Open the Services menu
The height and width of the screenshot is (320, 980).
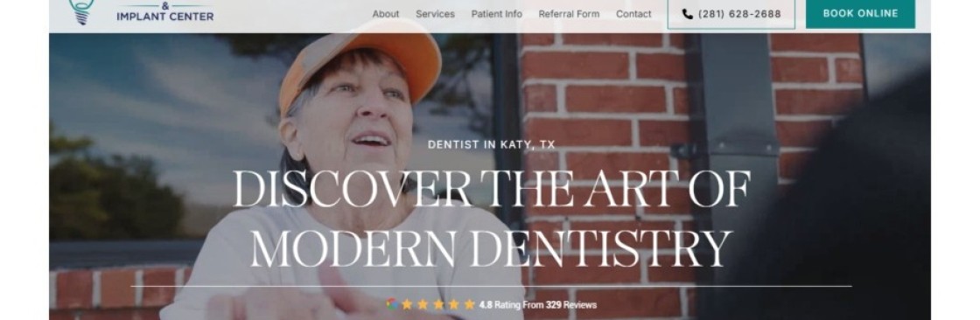point(435,14)
